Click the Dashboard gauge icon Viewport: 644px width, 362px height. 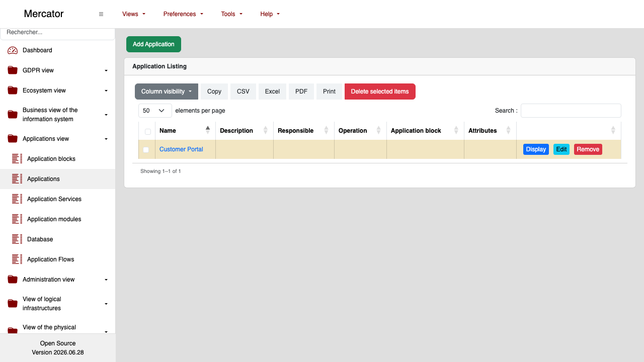click(x=13, y=50)
